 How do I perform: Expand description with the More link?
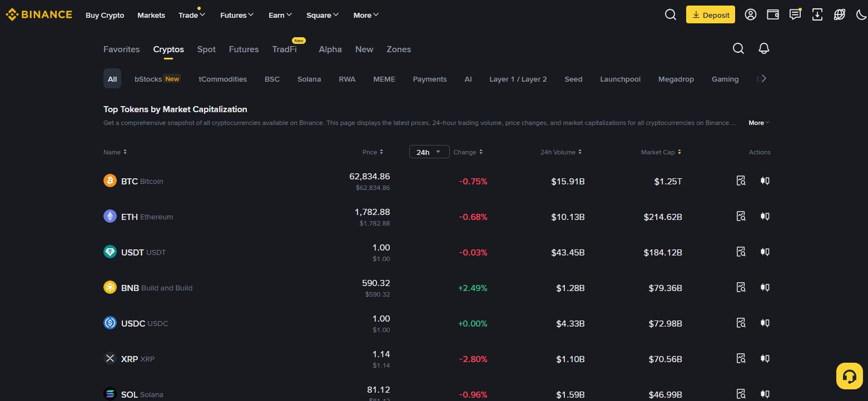pos(759,123)
